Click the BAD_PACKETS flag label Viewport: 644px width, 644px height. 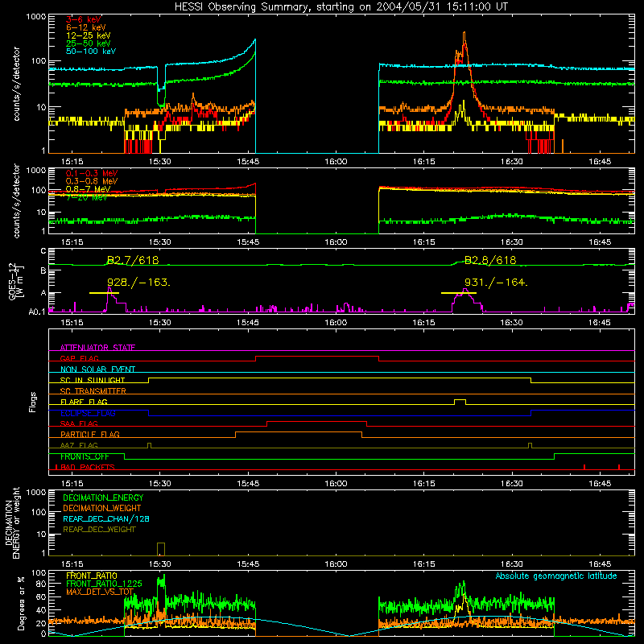click(88, 467)
